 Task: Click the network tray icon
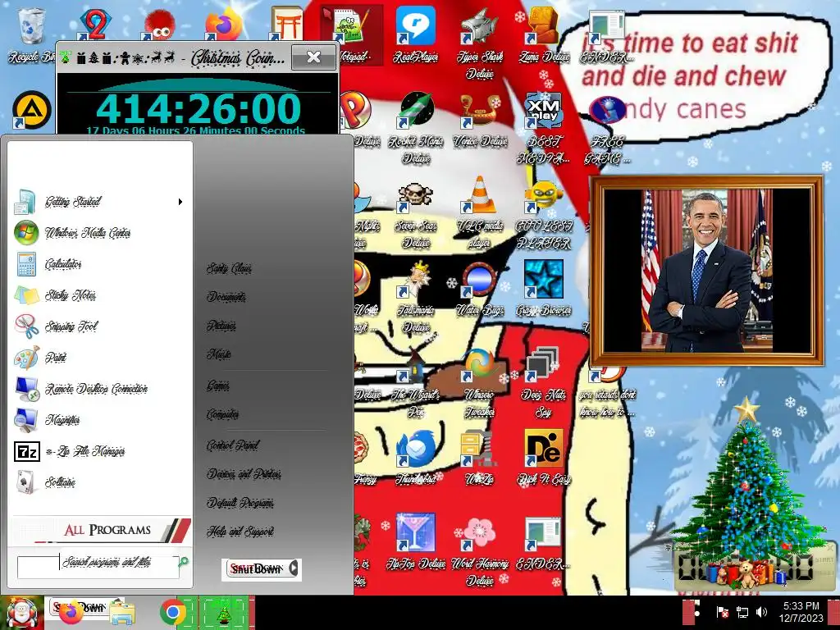(x=742, y=612)
